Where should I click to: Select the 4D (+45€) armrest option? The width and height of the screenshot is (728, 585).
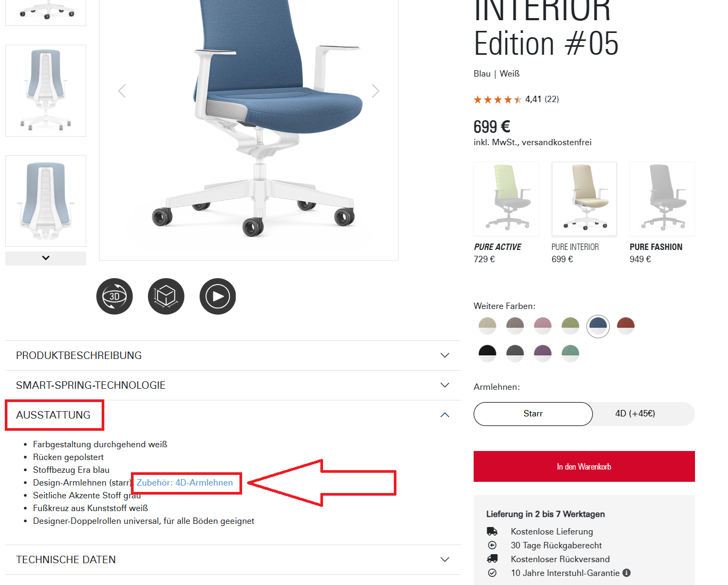(635, 414)
